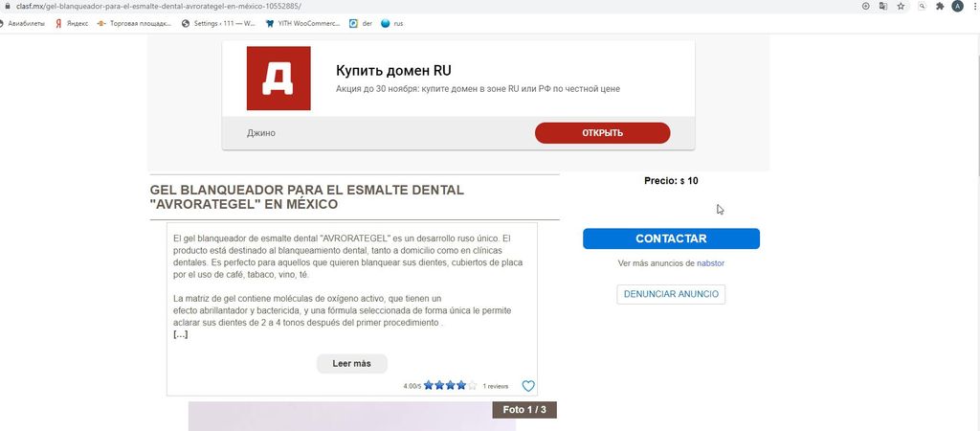This screenshot has height=431, width=980.
Task: Open the Авиабилеты bookmark
Action: pos(23,24)
